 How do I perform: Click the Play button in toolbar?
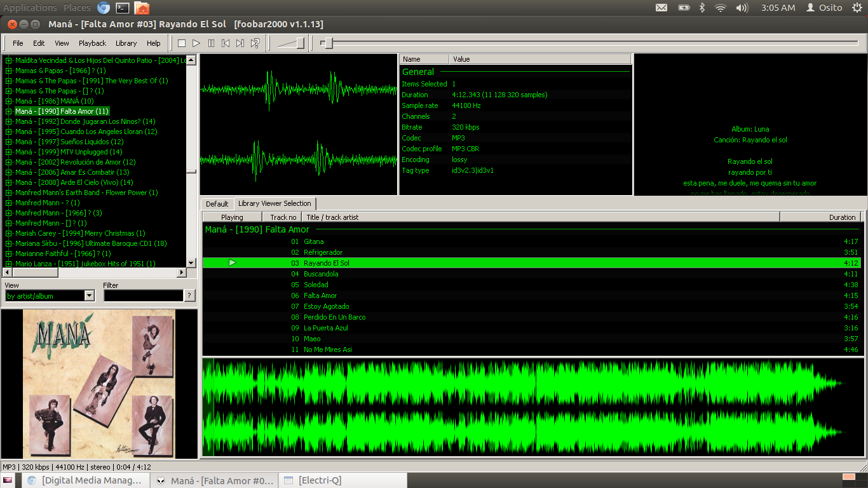pos(196,43)
